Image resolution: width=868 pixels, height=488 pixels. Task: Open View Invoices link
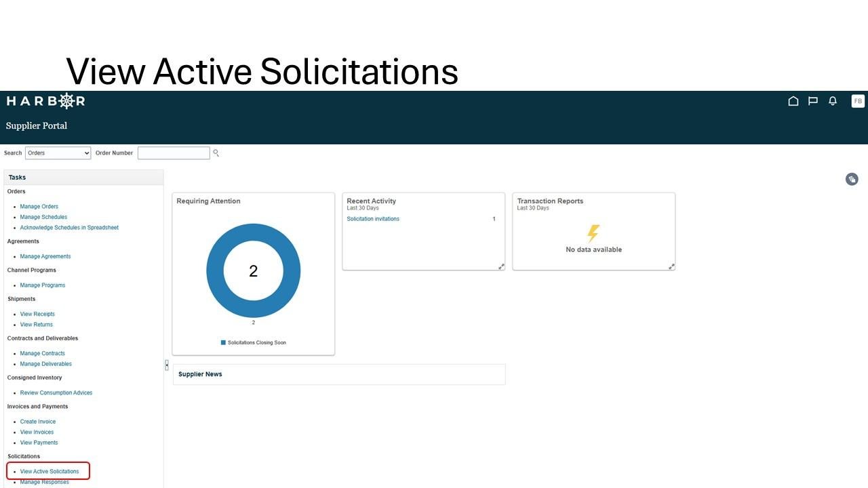click(x=37, y=432)
